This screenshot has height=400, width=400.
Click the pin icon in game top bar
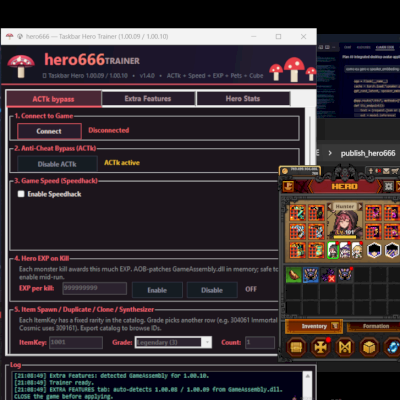[371, 171]
